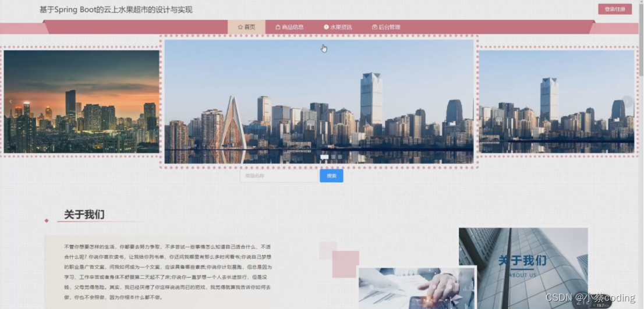Image resolution: width=644 pixels, height=309 pixels.
Task: Click the ABOUT US building image
Action: tap(523, 268)
